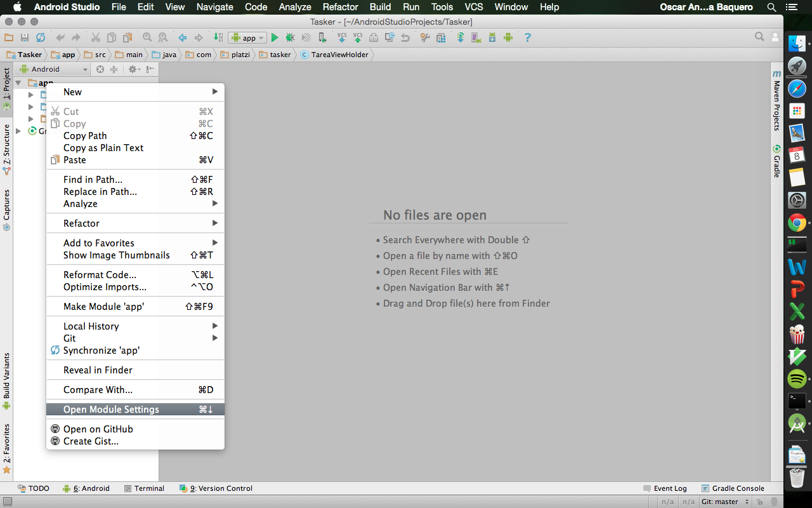Click the Replace toolbar icon

click(x=162, y=37)
